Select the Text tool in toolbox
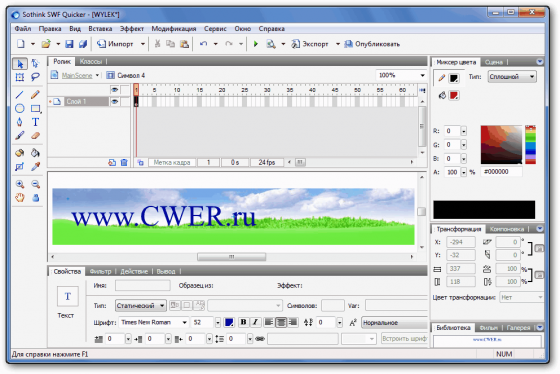 coord(35,122)
